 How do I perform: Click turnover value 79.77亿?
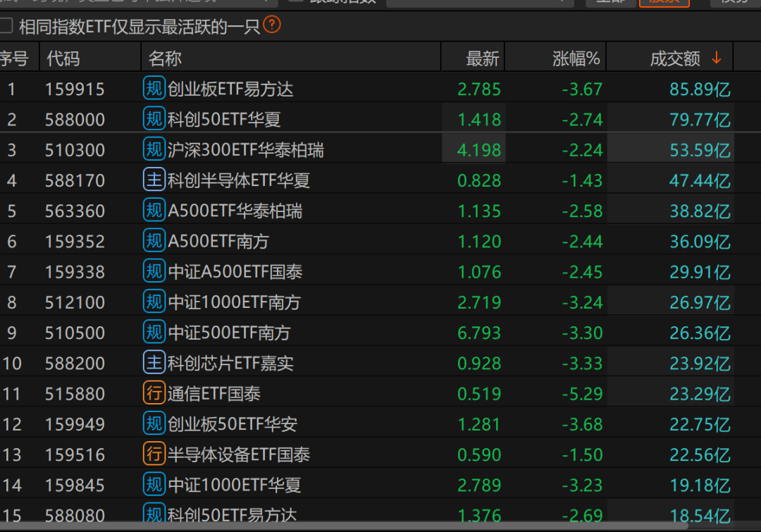pos(700,119)
